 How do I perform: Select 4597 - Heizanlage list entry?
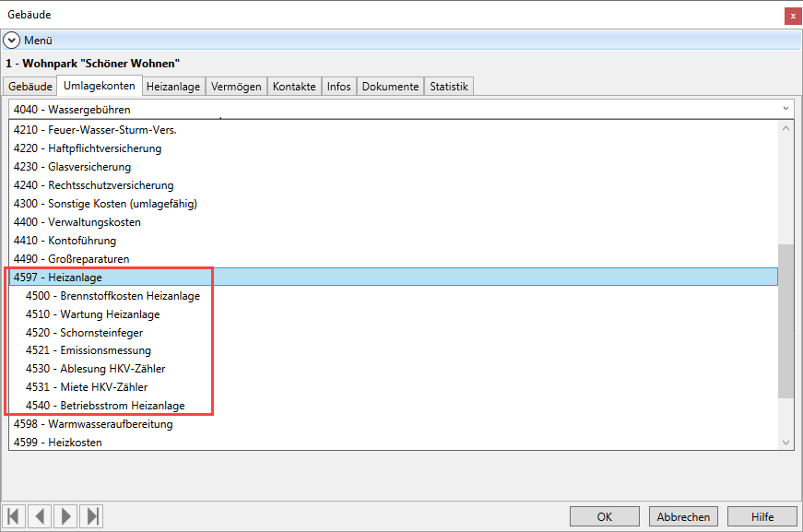click(x=57, y=278)
